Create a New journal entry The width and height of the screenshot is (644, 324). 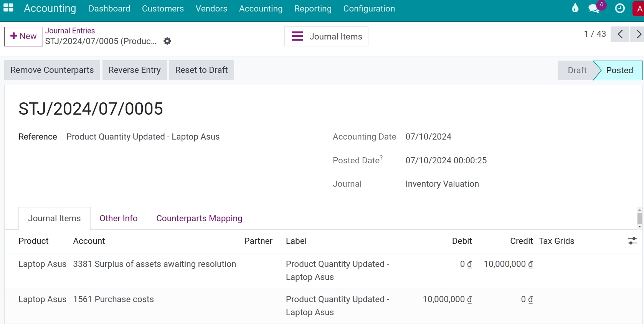tap(23, 36)
